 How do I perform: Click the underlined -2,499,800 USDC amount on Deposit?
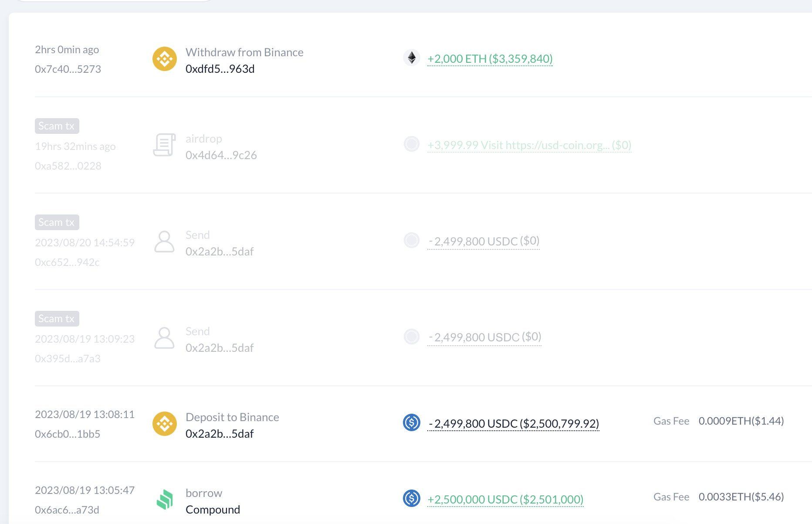[x=514, y=423]
